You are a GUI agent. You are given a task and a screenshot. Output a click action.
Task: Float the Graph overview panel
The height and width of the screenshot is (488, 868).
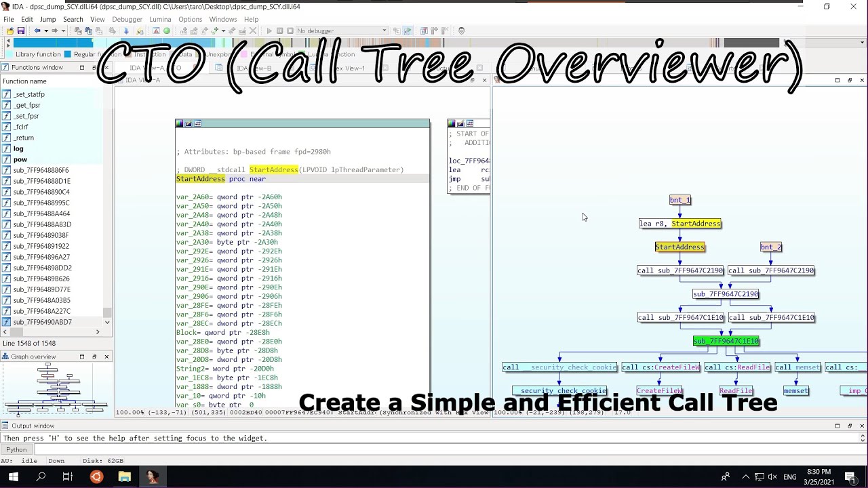(94, 357)
